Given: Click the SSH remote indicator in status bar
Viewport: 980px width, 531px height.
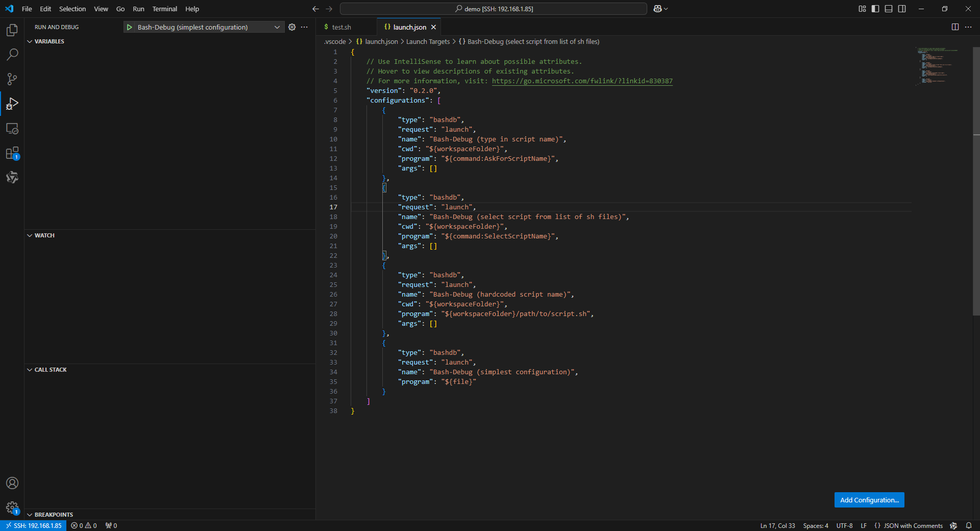Looking at the screenshot, I should [x=33, y=525].
